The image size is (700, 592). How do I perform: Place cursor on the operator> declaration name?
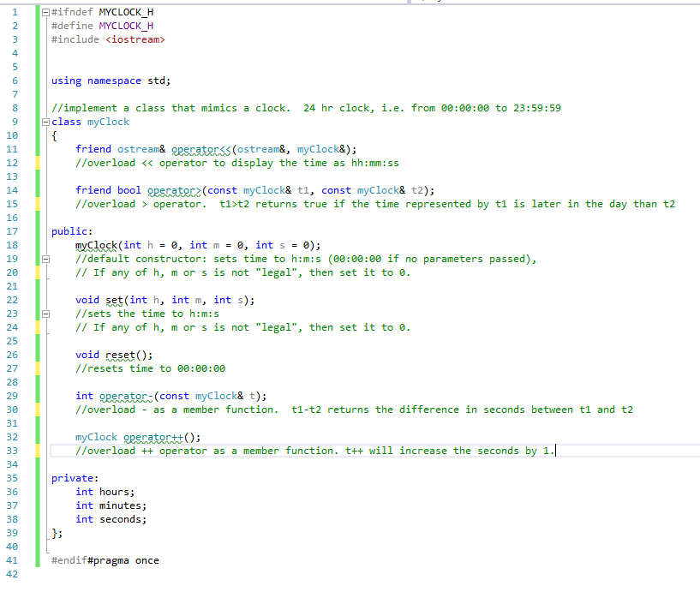click(174, 190)
